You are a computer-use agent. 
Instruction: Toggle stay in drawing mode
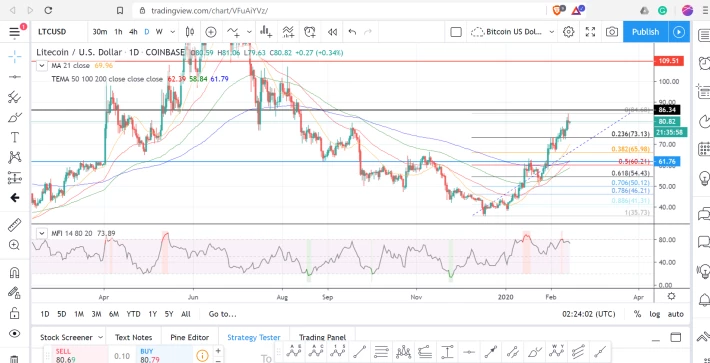(x=14, y=292)
